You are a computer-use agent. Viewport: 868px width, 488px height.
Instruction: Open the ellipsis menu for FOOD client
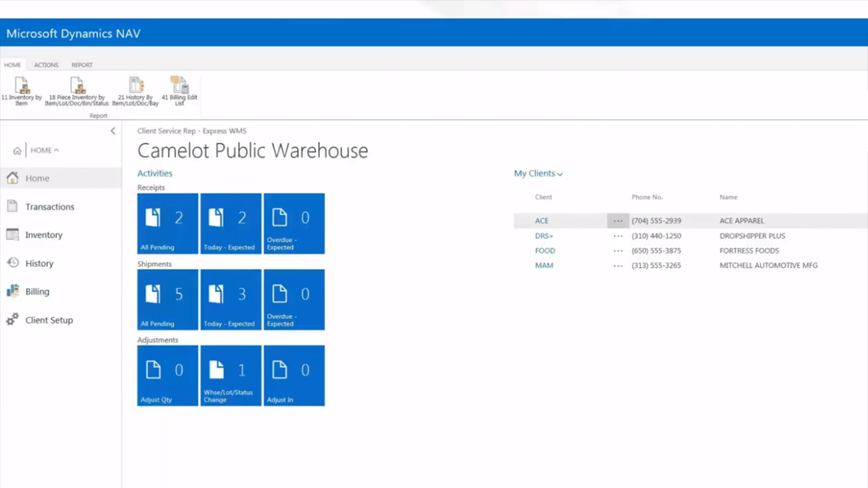tap(618, 251)
